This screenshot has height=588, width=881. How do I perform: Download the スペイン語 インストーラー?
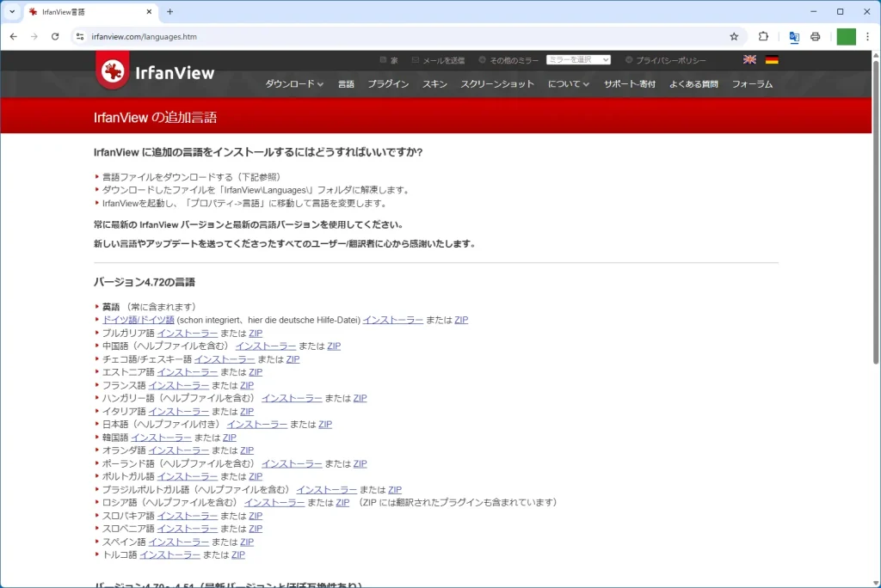click(x=179, y=542)
